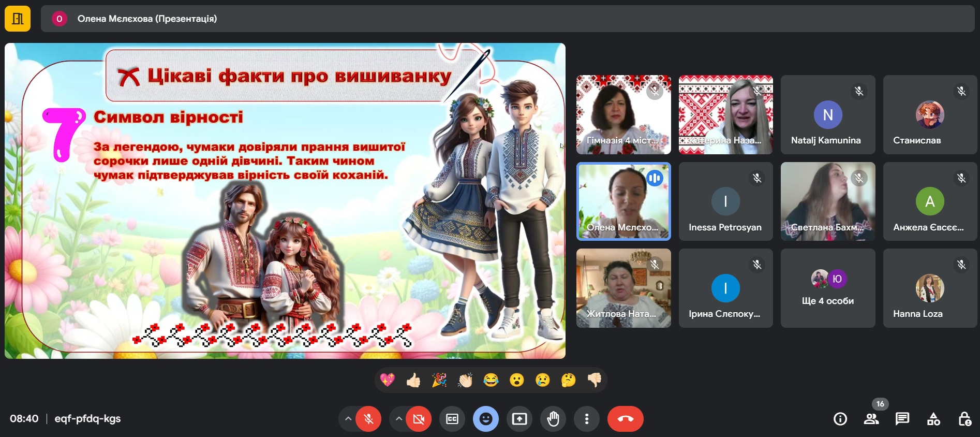Select Олена Мєлєхова's speaking video tile
The width and height of the screenshot is (980, 437).
[623, 201]
